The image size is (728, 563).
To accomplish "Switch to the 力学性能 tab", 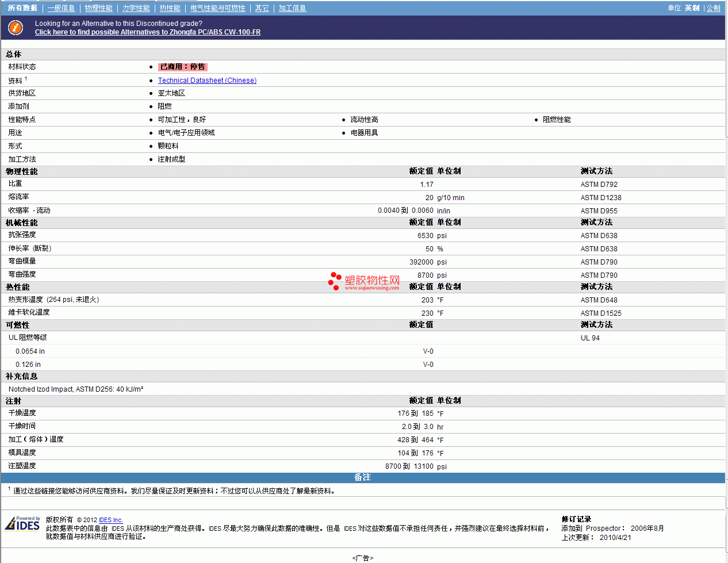I will (x=136, y=8).
